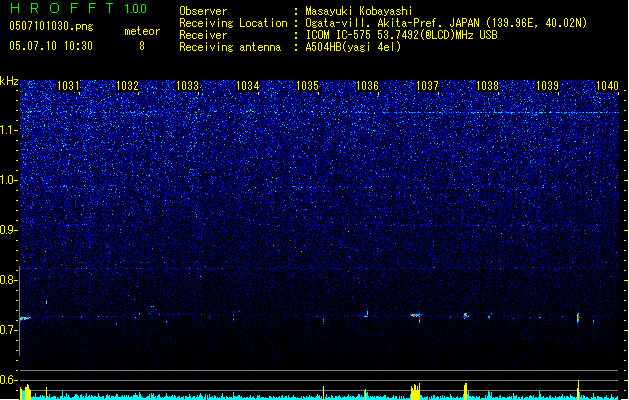Click the 1035 time axis marker
Viewport: 629px width, 400px height.
307,86
